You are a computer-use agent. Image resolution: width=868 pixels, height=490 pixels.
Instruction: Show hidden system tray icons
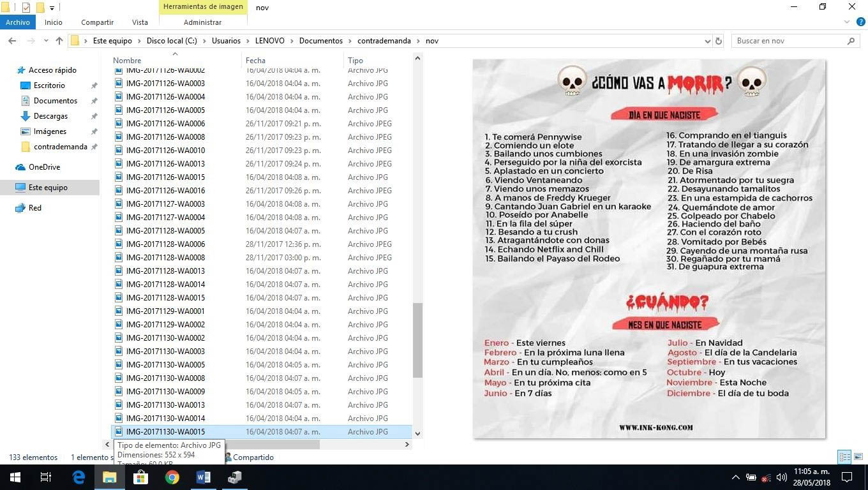[735, 477]
